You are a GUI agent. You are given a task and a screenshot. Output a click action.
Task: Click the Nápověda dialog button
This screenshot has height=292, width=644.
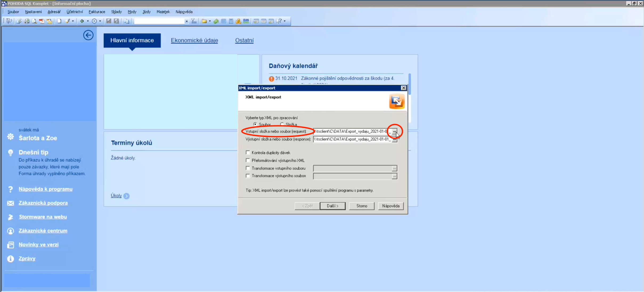(x=391, y=206)
